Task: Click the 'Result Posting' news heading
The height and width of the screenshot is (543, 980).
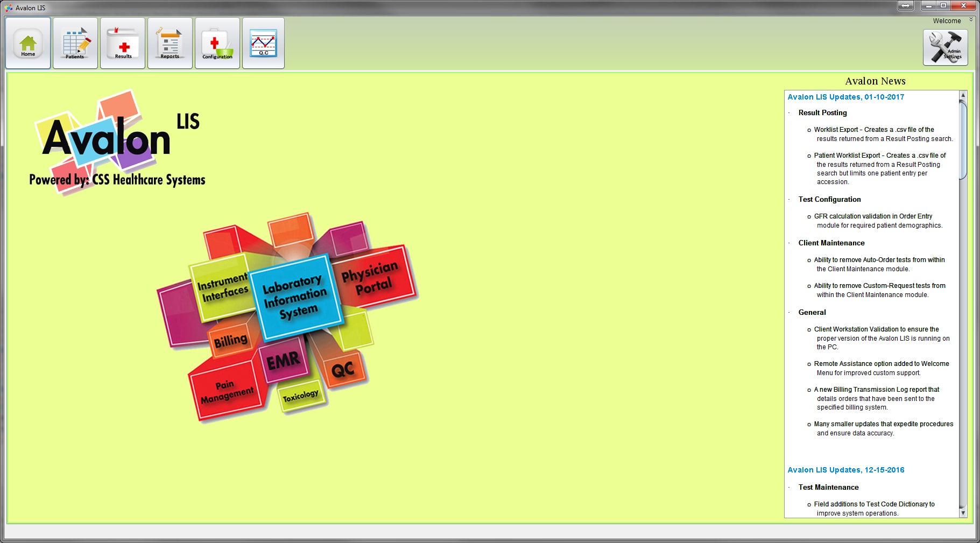Action: coord(822,112)
